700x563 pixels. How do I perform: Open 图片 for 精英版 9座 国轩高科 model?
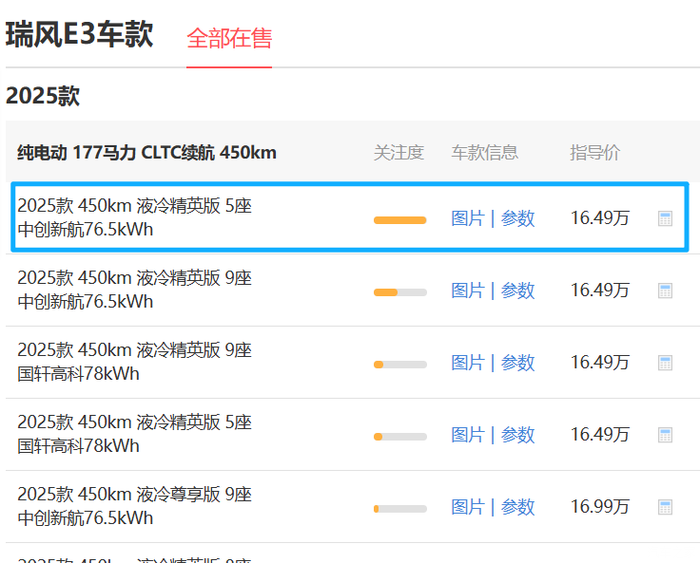coord(467,363)
